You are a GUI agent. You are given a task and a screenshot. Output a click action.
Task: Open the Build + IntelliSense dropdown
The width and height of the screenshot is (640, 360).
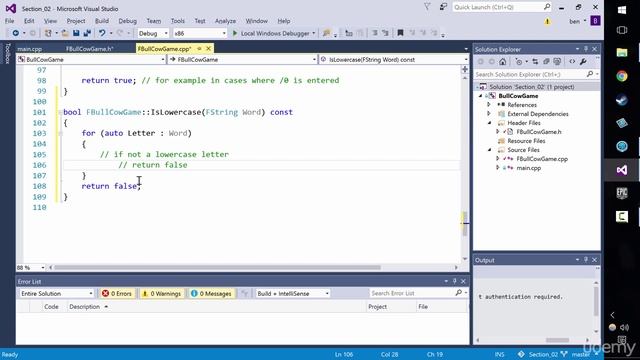[x=292, y=293]
